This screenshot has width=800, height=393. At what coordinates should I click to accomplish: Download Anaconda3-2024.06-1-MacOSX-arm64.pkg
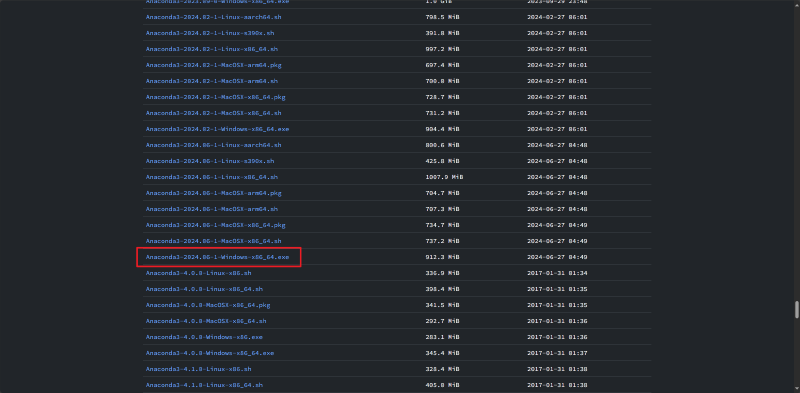(x=213, y=193)
